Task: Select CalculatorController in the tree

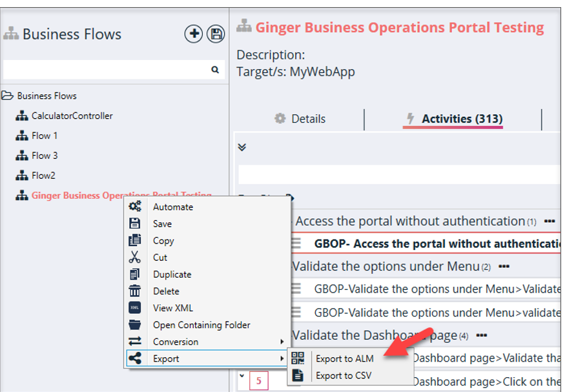Action: pyautogui.click(x=72, y=116)
